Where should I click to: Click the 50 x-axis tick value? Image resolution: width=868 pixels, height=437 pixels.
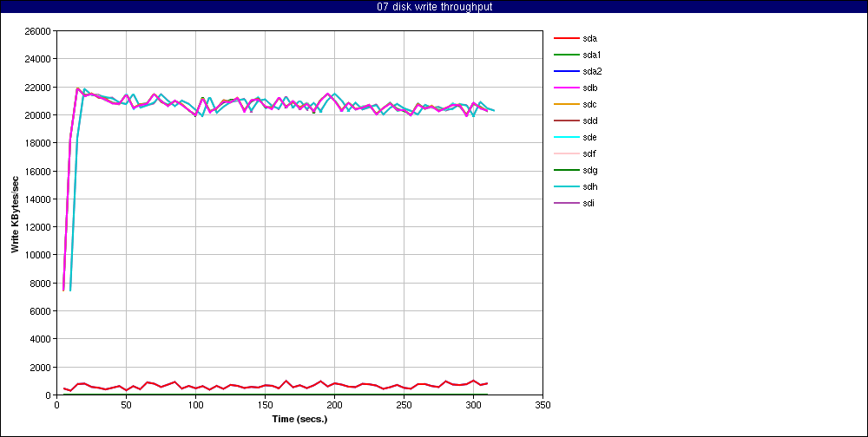pos(126,405)
